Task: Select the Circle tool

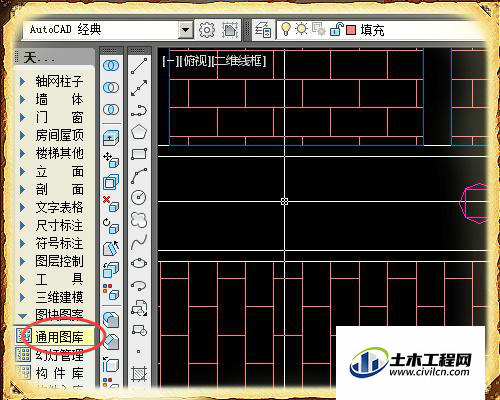Action: click(139, 198)
